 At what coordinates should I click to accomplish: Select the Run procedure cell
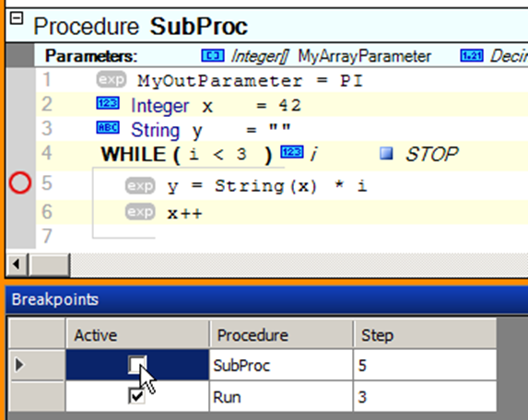click(x=281, y=397)
